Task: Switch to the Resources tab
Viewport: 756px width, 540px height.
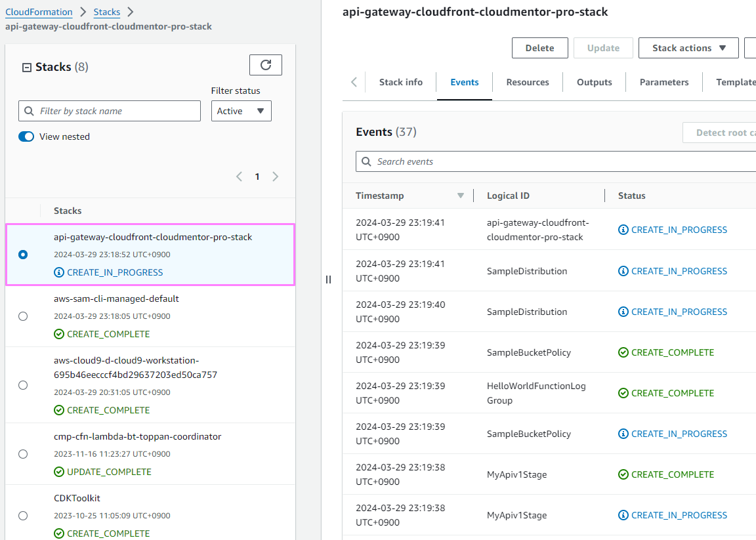Action: coord(528,82)
